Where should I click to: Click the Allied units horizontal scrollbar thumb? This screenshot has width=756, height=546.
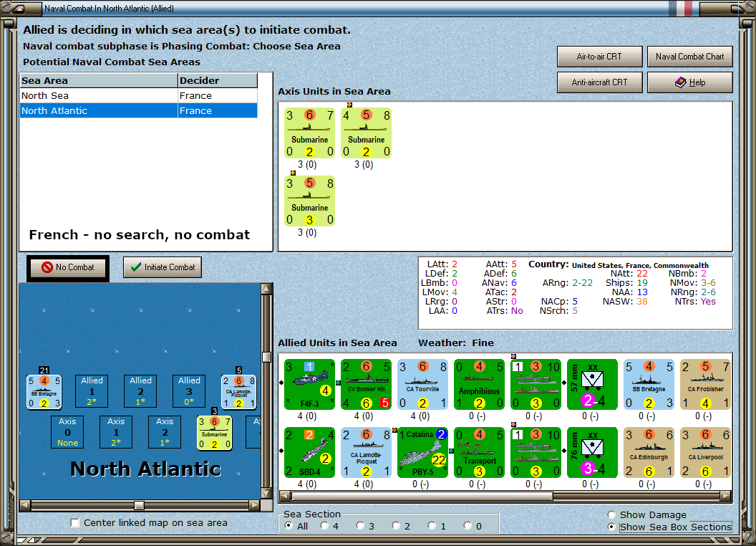pos(422,496)
